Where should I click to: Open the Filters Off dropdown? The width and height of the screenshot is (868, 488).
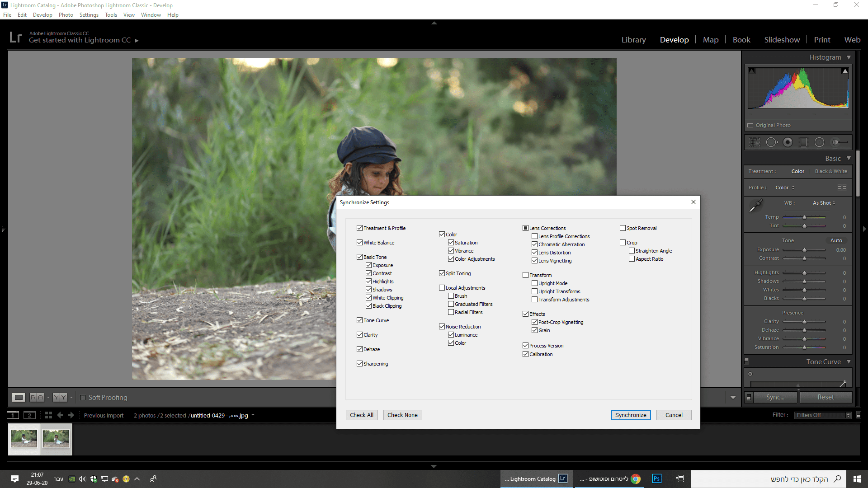[x=823, y=415]
